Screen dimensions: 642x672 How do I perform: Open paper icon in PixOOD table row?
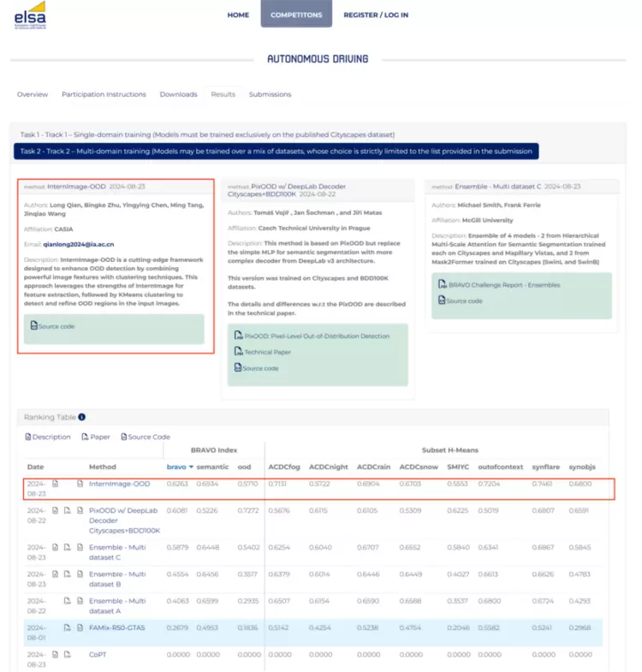point(67,510)
